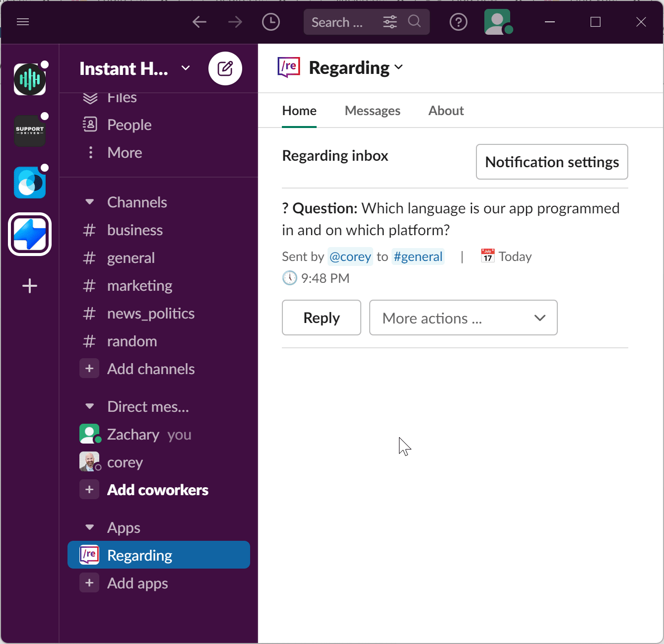Collapse the Channels section
This screenshot has width=664, height=644.
pos(90,202)
